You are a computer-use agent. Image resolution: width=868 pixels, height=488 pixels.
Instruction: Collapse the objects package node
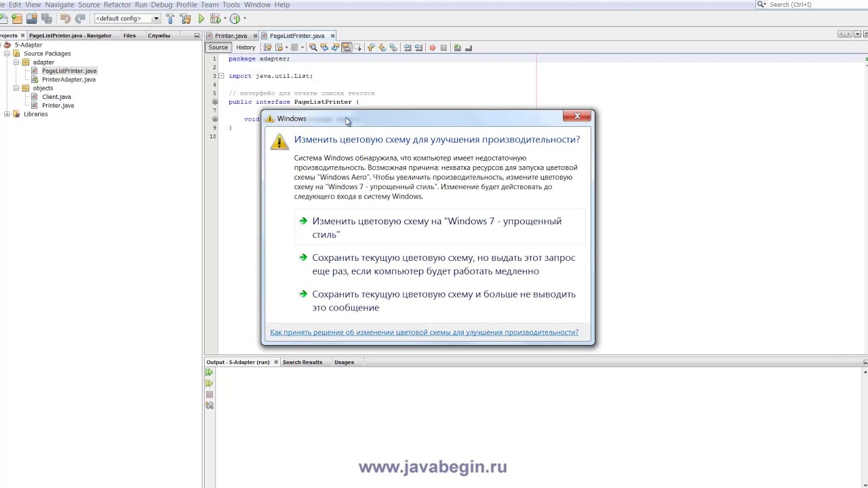[x=16, y=88]
